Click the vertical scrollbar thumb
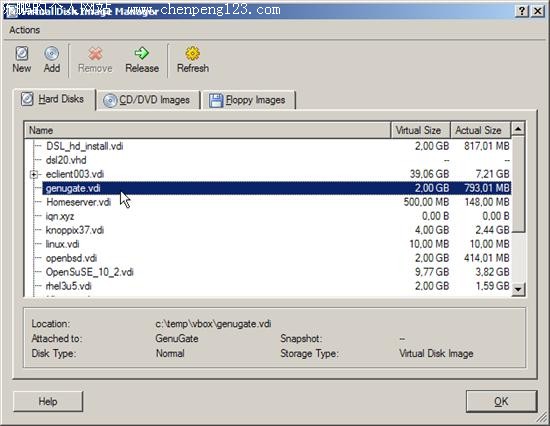 518,184
